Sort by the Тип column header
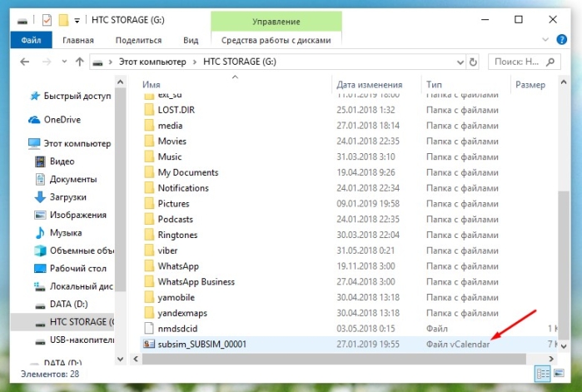The height and width of the screenshot is (392, 582). [x=434, y=85]
